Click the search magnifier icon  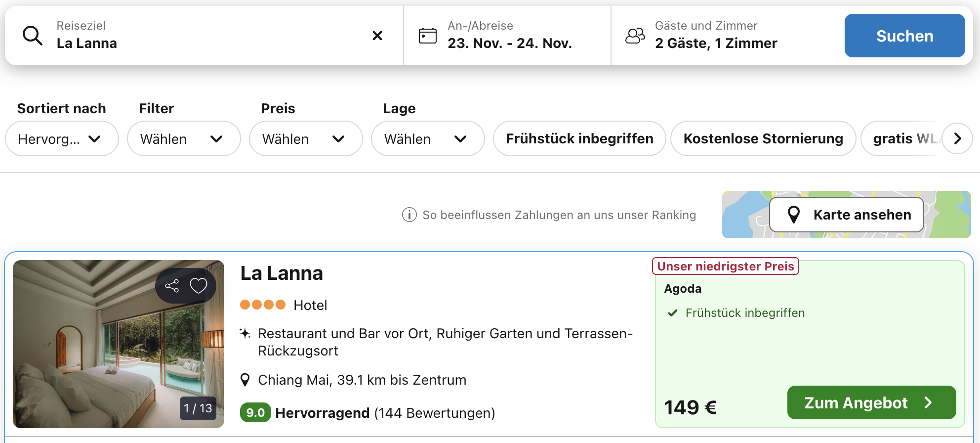[x=33, y=36]
